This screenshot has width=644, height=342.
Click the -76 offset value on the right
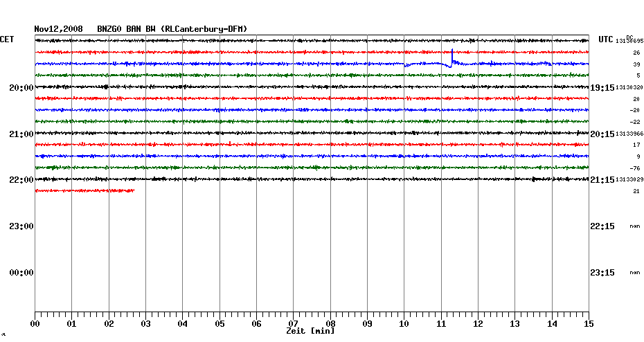coord(635,168)
